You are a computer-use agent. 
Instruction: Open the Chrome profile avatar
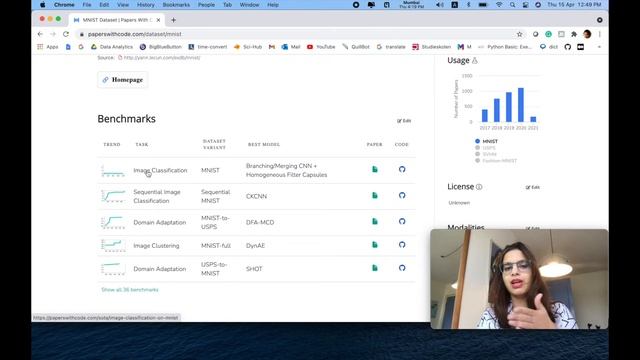(x=587, y=34)
